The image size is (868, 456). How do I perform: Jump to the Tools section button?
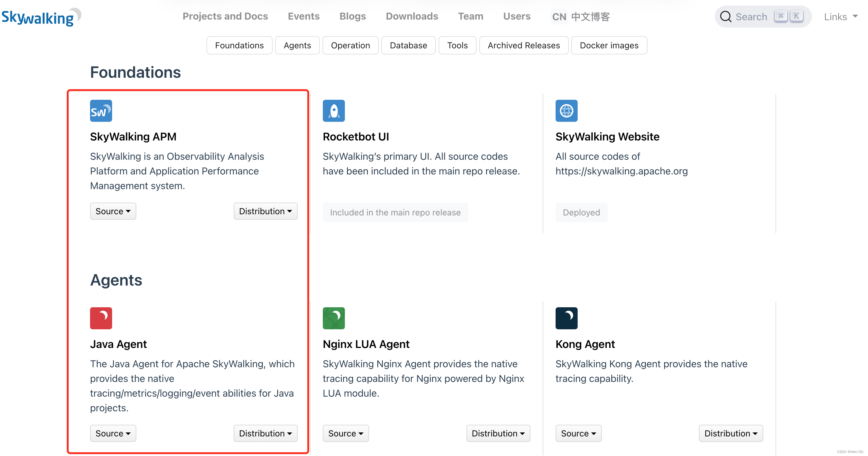(457, 46)
